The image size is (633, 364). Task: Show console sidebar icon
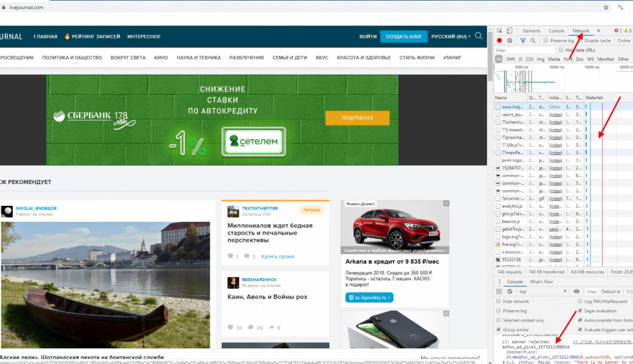(500, 292)
